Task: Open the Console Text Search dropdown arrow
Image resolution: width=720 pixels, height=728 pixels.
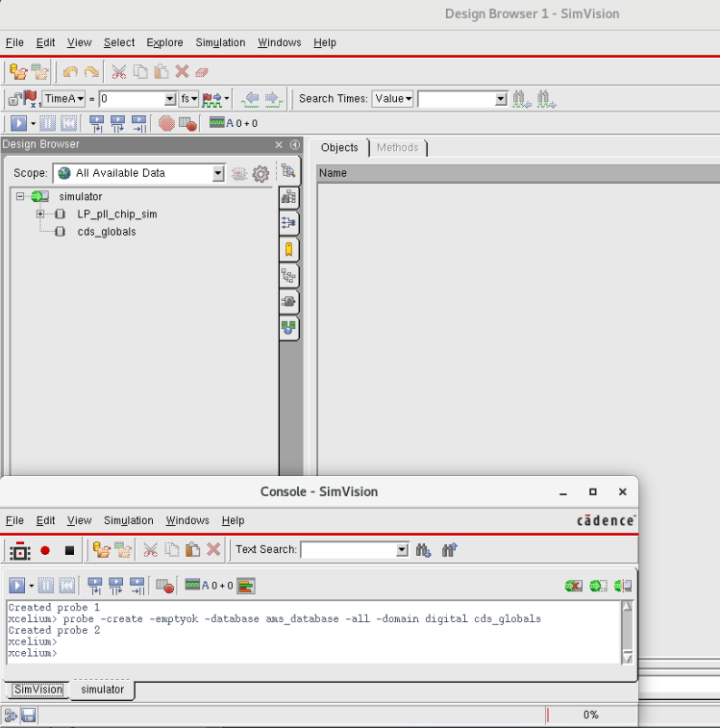Action: pos(402,550)
